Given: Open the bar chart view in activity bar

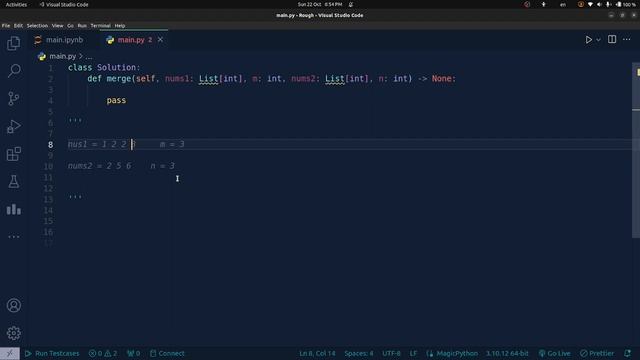Looking at the screenshot, I should 13,209.
